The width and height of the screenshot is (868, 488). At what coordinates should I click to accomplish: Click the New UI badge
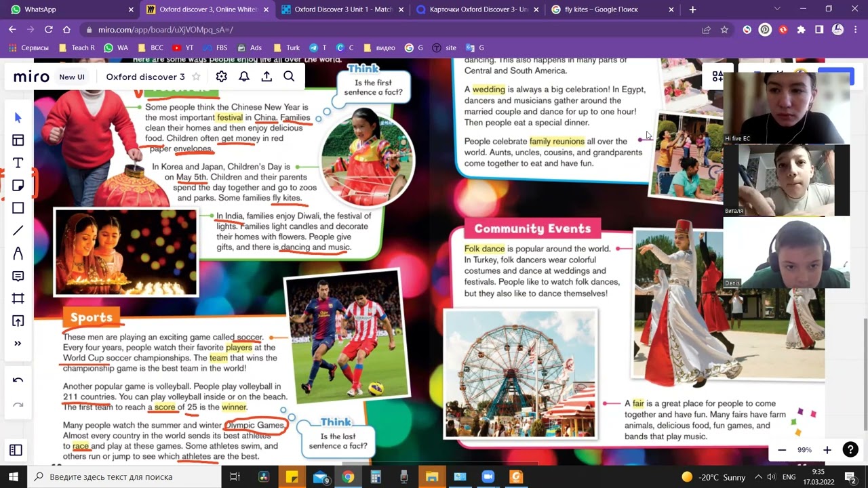pos(72,77)
